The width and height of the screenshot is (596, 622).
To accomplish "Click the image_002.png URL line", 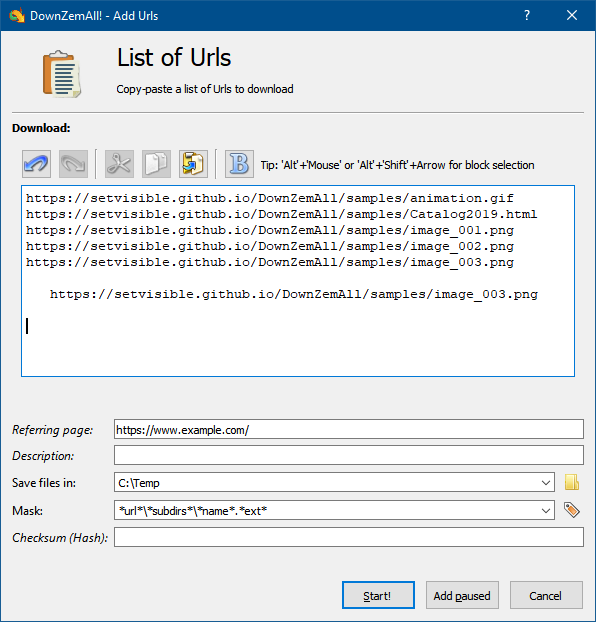I will 270,246.
